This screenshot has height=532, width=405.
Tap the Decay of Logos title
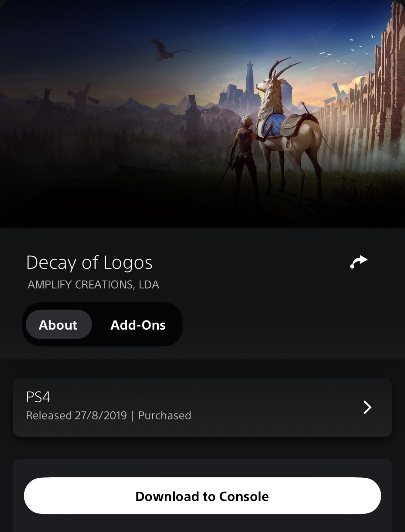click(x=89, y=262)
